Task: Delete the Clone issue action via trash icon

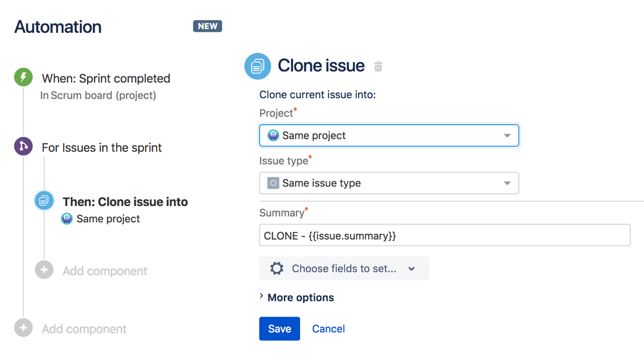Action: 379,67
